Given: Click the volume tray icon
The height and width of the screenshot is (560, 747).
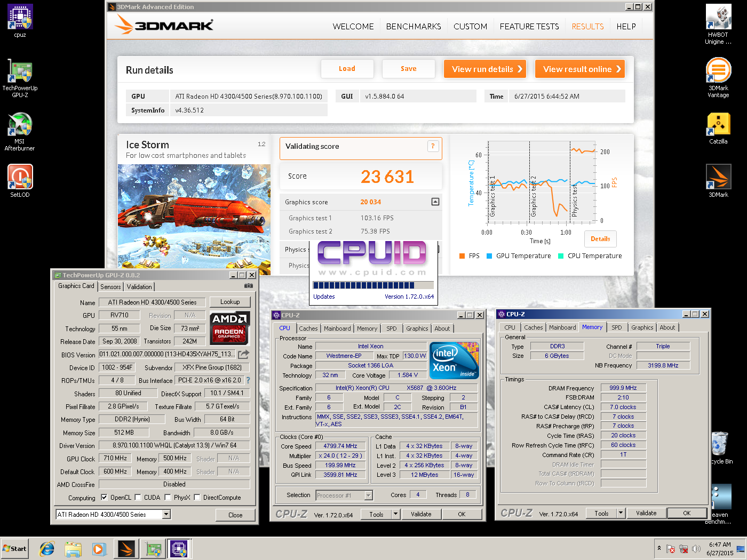Looking at the screenshot, I should click(x=696, y=549).
